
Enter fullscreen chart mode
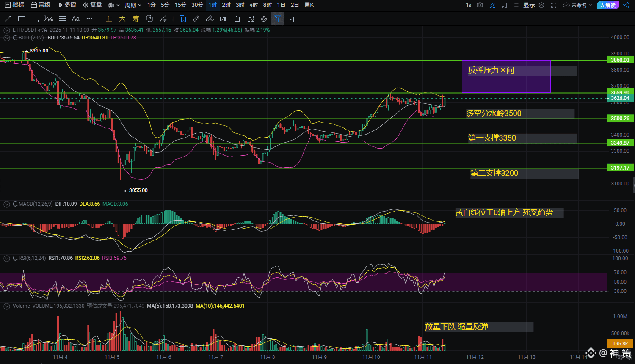pyautogui.click(x=554, y=5)
